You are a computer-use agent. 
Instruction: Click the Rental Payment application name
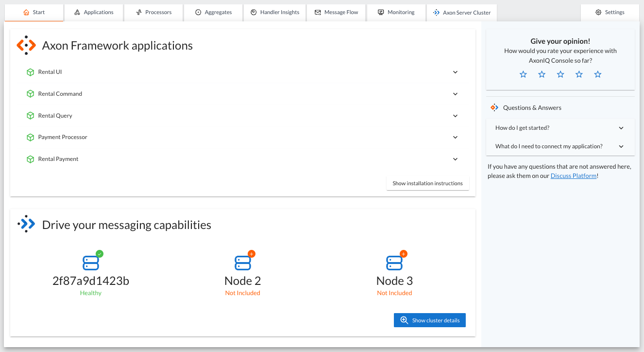tap(58, 159)
